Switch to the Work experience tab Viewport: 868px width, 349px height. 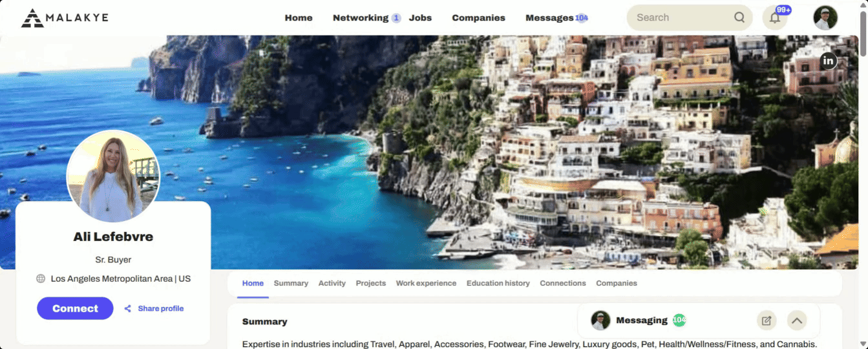tap(426, 283)
